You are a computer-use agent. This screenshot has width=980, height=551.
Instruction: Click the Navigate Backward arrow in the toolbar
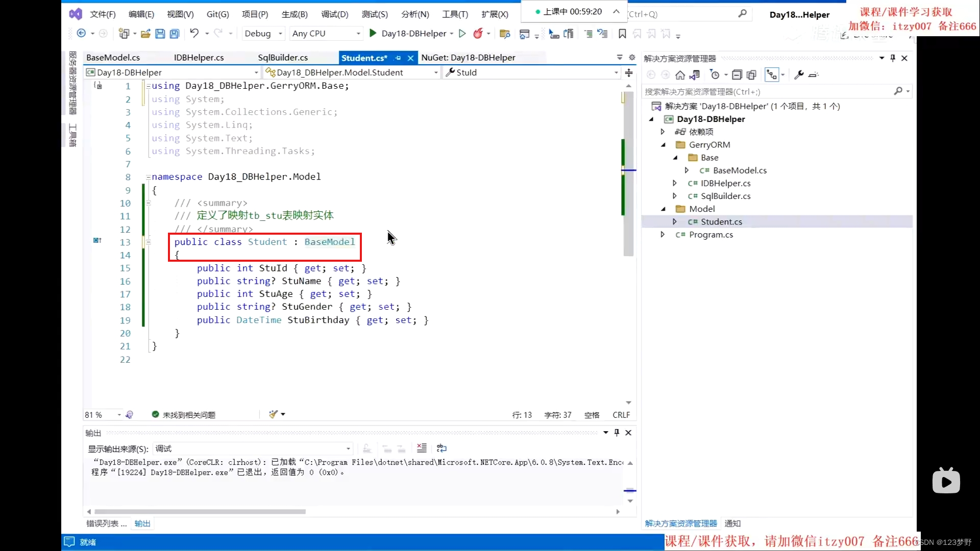81,34
